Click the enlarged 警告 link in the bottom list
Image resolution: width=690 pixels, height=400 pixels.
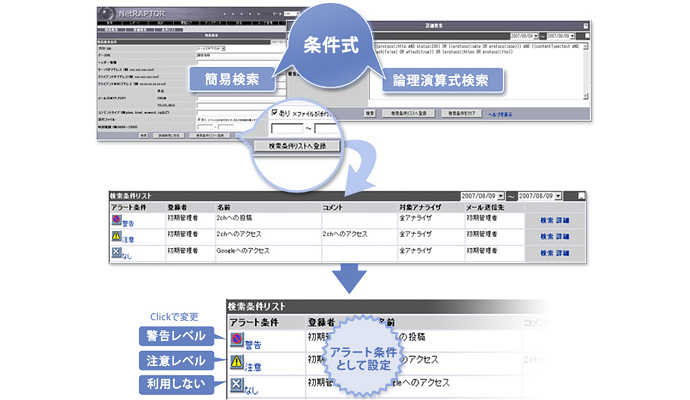point(253,345)
